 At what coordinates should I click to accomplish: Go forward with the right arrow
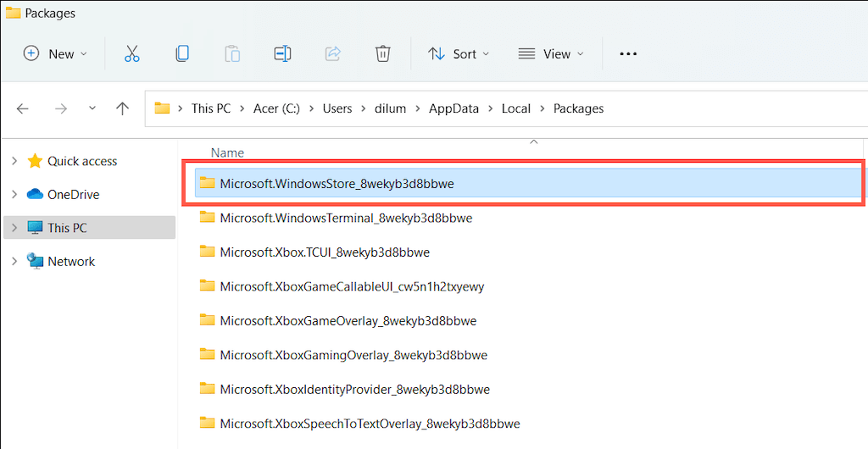[61, 108]
